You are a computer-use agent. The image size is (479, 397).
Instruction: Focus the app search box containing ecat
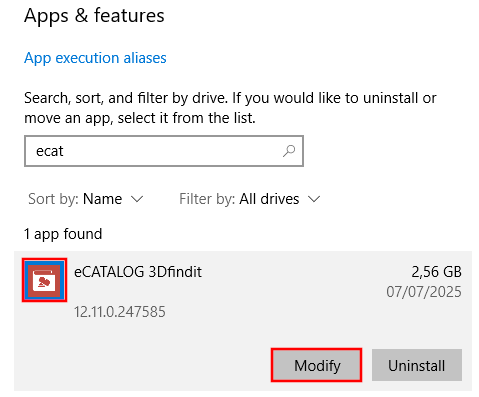164,151
